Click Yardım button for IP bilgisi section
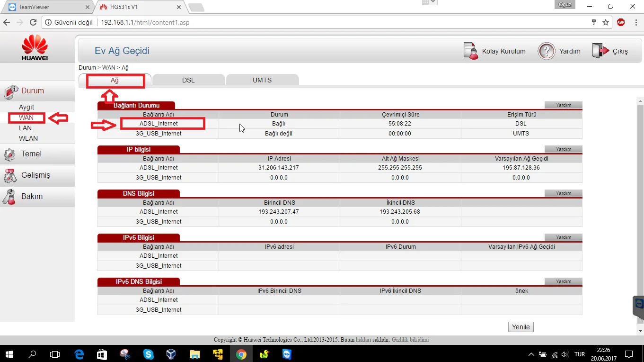644x362 pixels. click(564, 149)
